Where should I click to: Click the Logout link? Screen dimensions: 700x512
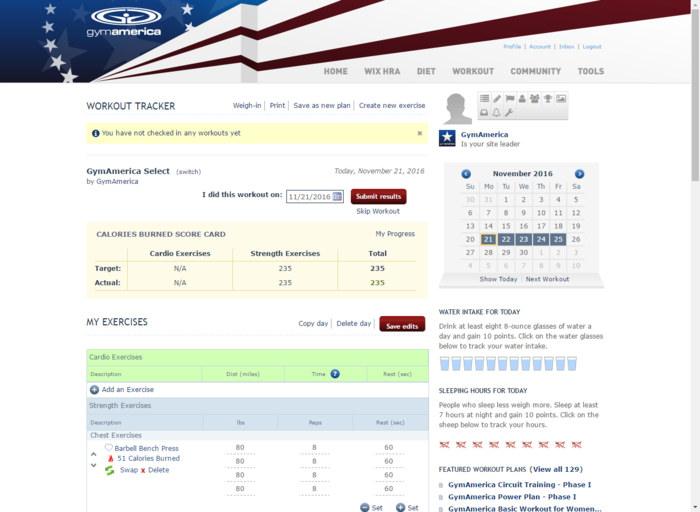point(592,46)
